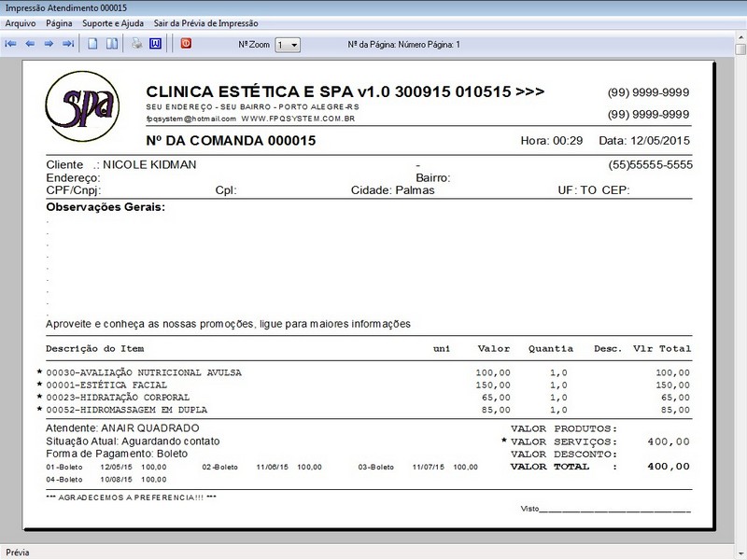Screen dimensions: 747x560
Task: Click the 01-Boleto installment entry
Action: click(x=106, y=468)
